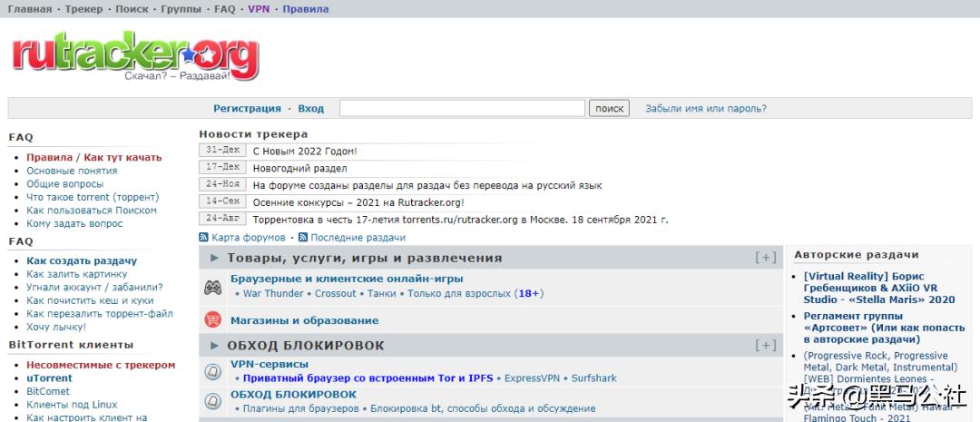Click the red shopping cart icon

[x=212, y=320]
